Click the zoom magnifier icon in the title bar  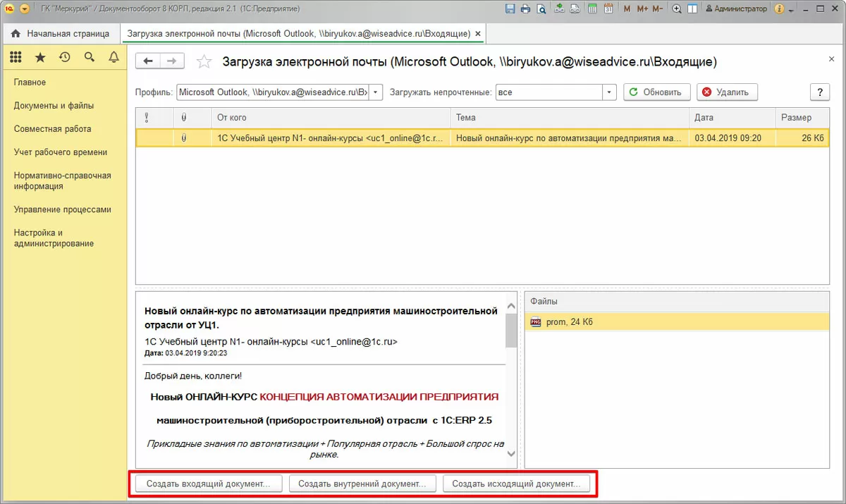[677, 9]
